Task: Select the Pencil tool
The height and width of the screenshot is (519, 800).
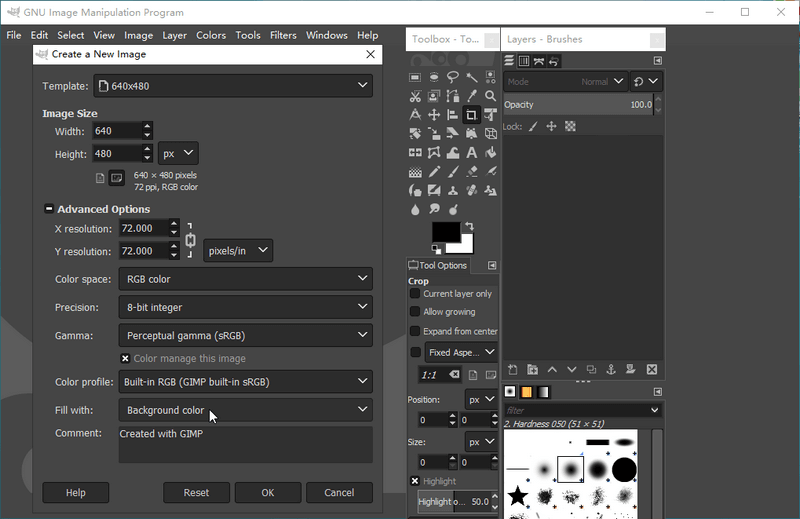Action: [x=434, y=172]
